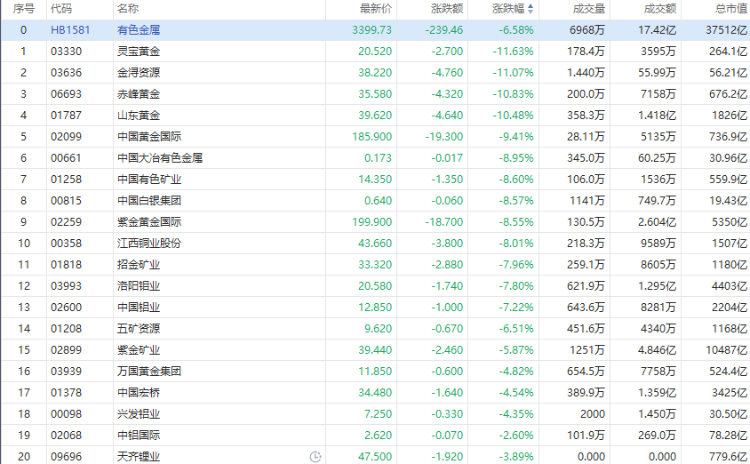Click the change percent -6.58%
The image size is (750, 464).
tap(517, 30)
